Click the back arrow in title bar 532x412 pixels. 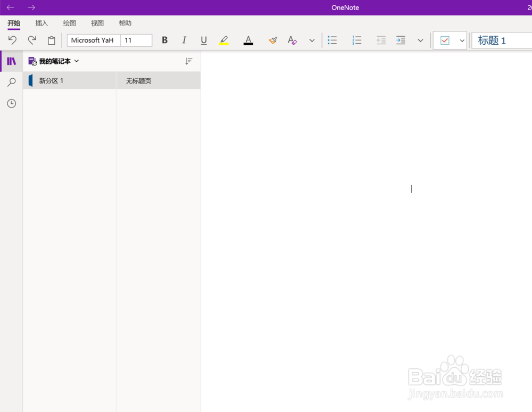[11, 7]
